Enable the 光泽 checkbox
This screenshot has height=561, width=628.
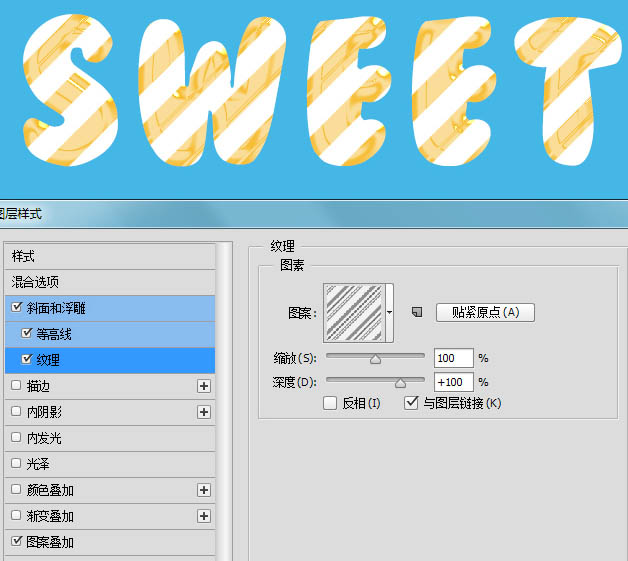pyautogui.click(x=16, y=463)
